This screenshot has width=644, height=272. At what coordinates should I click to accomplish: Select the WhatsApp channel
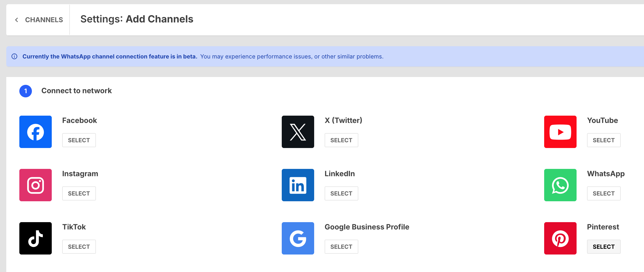coord(604,193)
